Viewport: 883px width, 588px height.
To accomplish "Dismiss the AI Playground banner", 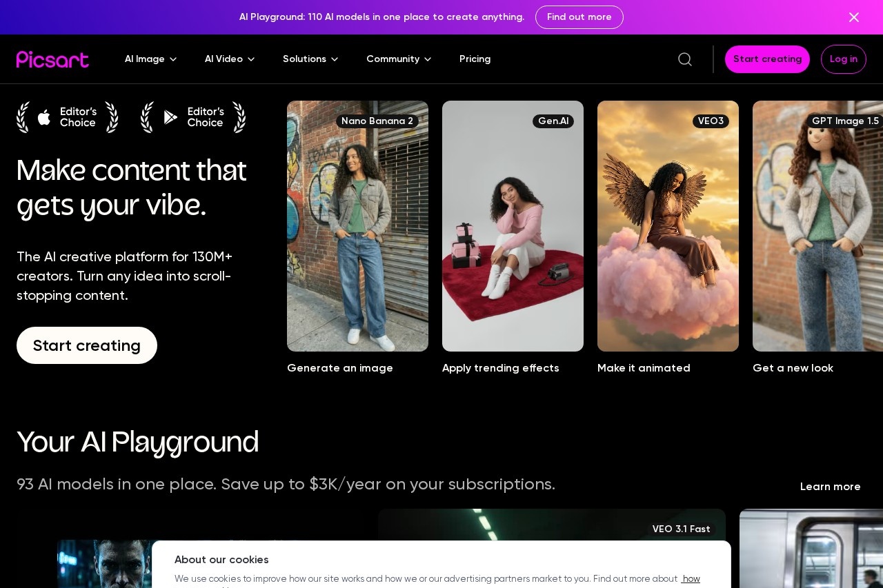I will (853, 17).
